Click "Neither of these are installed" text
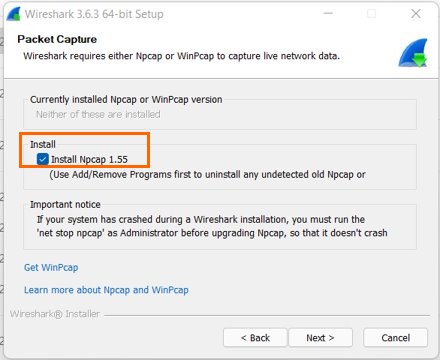The image size is (440, 360). (98, 114)
